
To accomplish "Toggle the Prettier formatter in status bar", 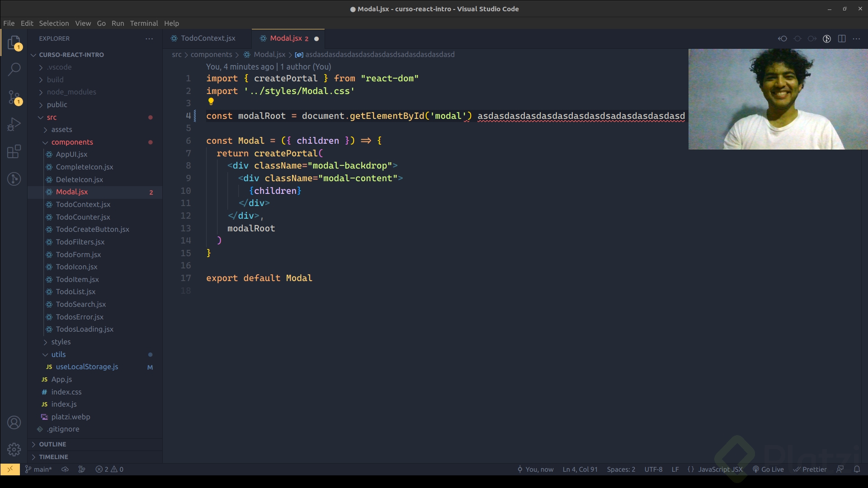I will point(811,469).
